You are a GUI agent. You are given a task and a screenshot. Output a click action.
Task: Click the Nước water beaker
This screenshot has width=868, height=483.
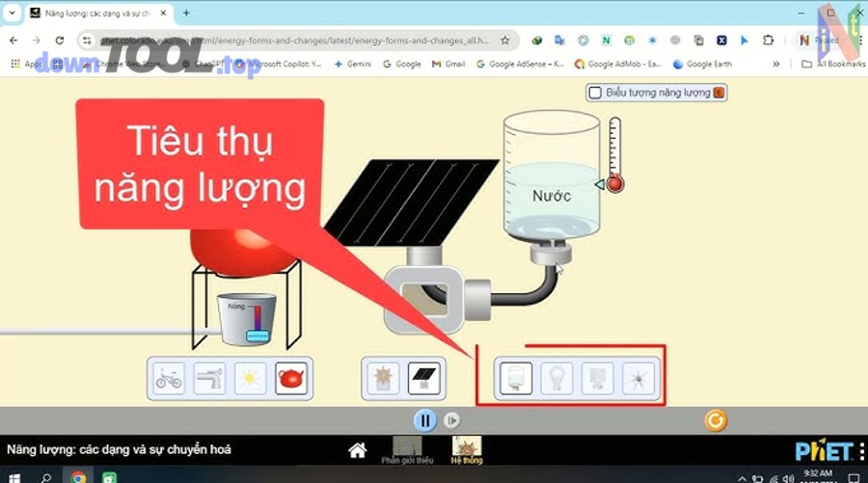552,174
